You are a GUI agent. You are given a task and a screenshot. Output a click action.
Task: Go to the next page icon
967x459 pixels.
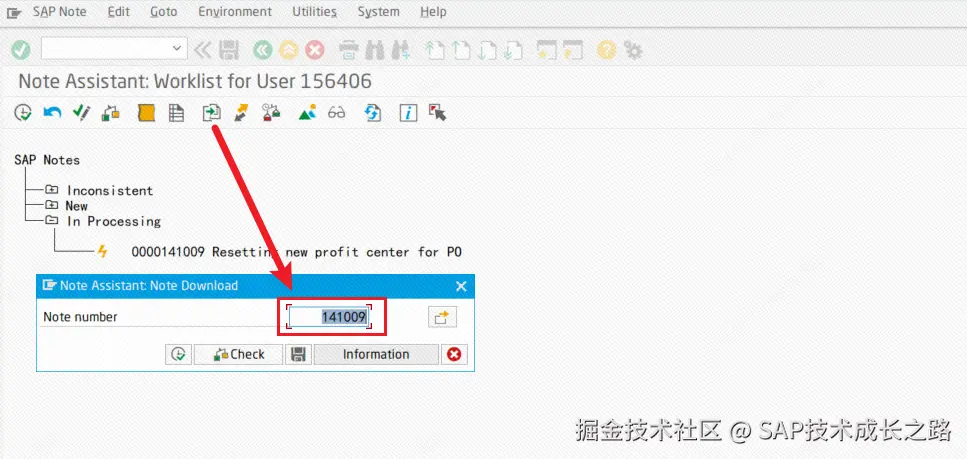click(487, 50)
